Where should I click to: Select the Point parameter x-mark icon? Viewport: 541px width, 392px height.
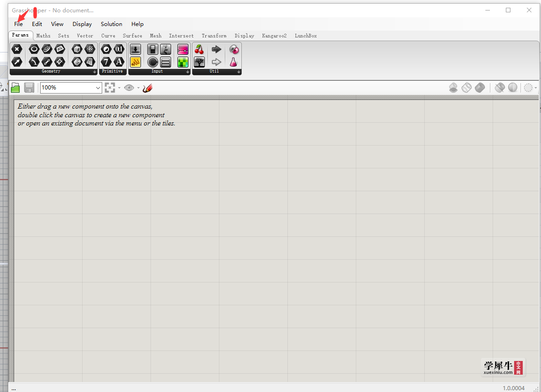pyautogui.click(x=17, y=49)
